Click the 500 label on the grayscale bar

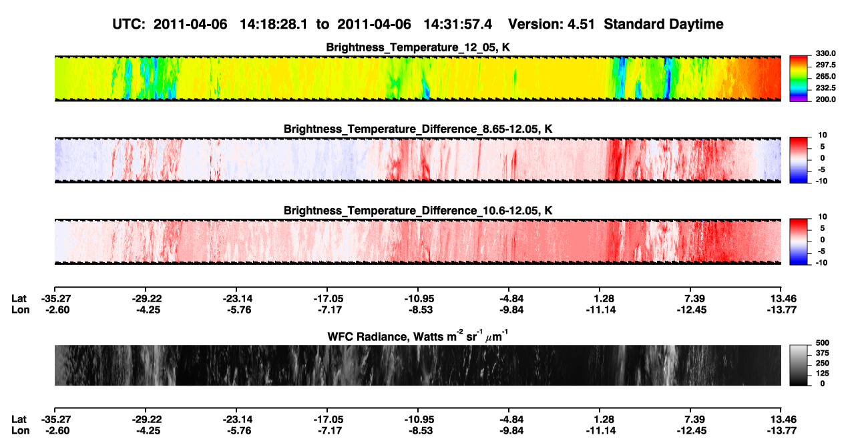tap(822, 342)
